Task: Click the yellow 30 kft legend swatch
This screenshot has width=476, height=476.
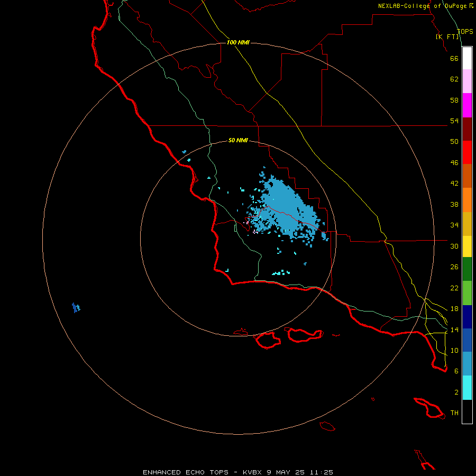Action: pyautogui.click(x=467, y=246)
